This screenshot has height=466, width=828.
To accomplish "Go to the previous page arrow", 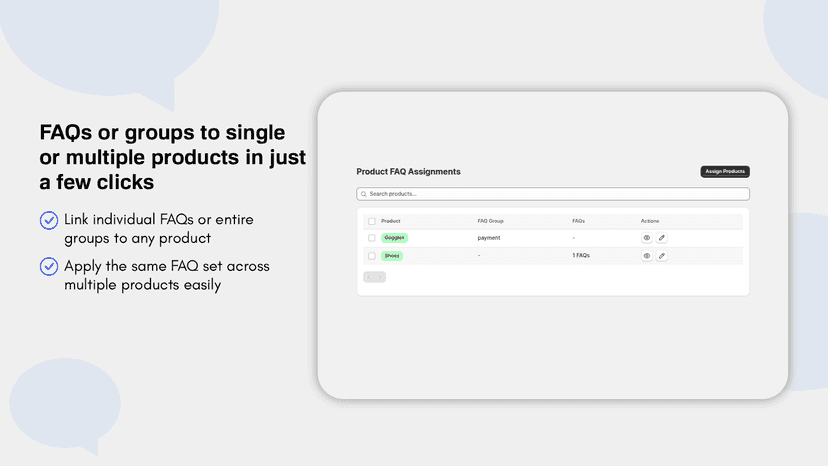I will (369, 277).
